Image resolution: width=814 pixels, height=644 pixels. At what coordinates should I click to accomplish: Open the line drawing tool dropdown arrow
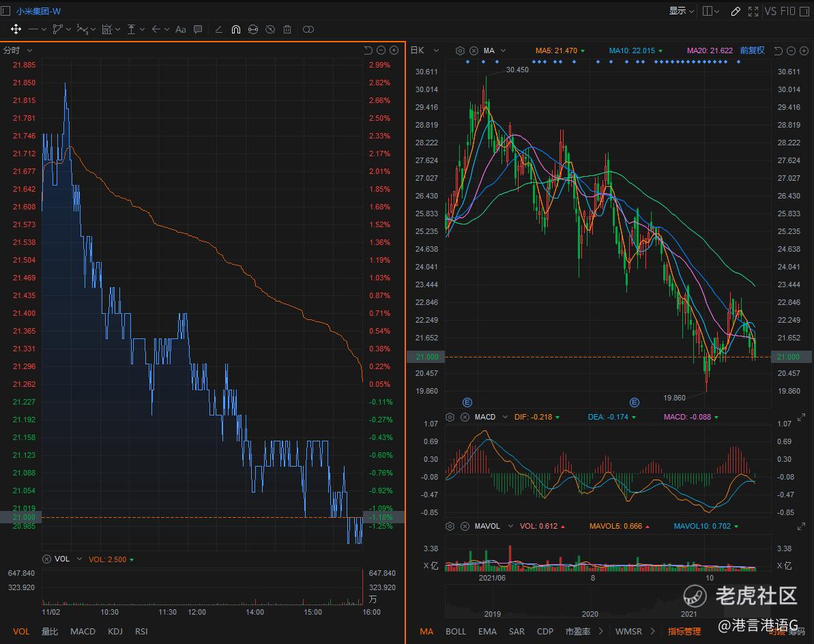point(44,29)
